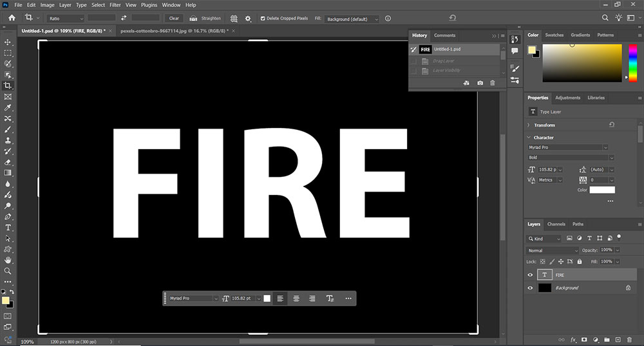Select the Type tool in the toolbar

8,227
